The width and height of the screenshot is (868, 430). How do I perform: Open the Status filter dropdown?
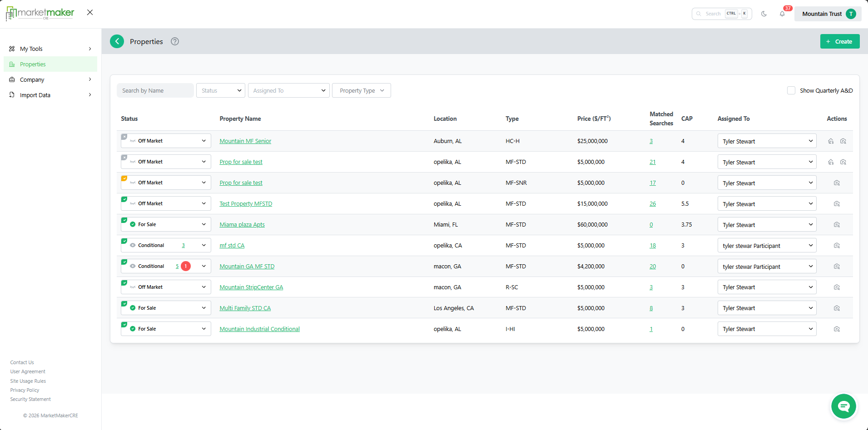pos(221,90)
